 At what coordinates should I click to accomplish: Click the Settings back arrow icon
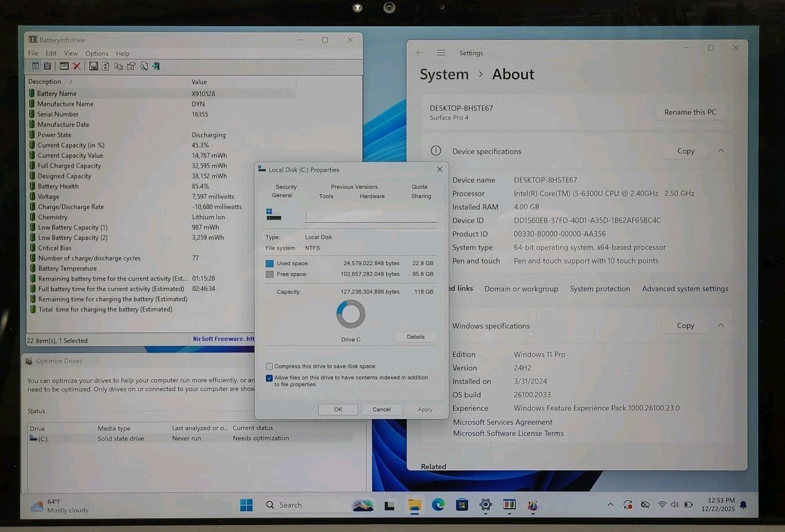click(x=419, y=52)
